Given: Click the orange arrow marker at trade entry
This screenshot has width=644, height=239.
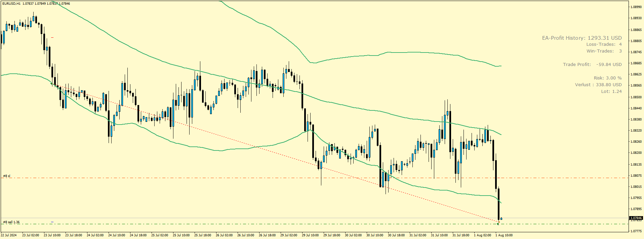Looking at the screenshot, I should coord(499,222).
